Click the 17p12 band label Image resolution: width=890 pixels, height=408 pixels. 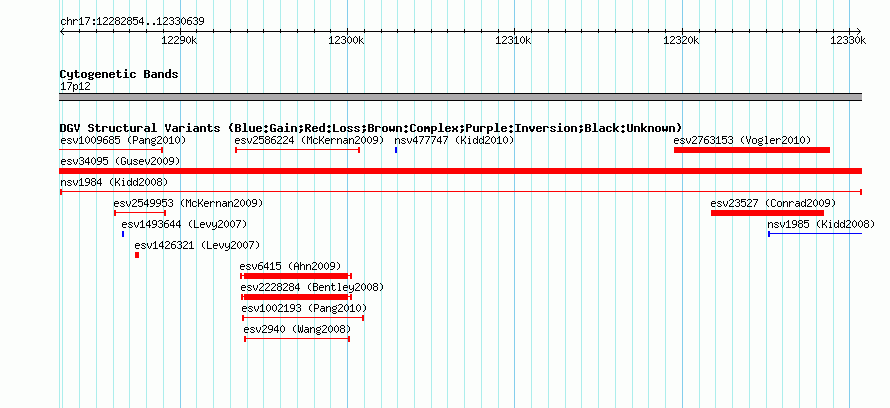[75, 87]
